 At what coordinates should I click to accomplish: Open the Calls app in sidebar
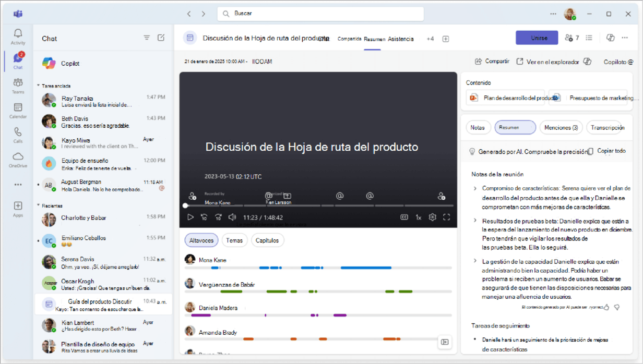click(18, 135)
